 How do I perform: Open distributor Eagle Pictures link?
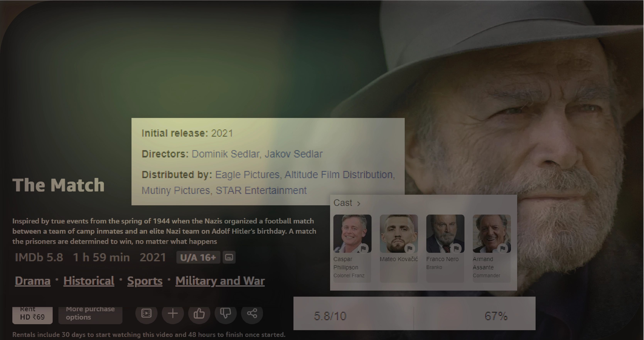tap(247, 175)
